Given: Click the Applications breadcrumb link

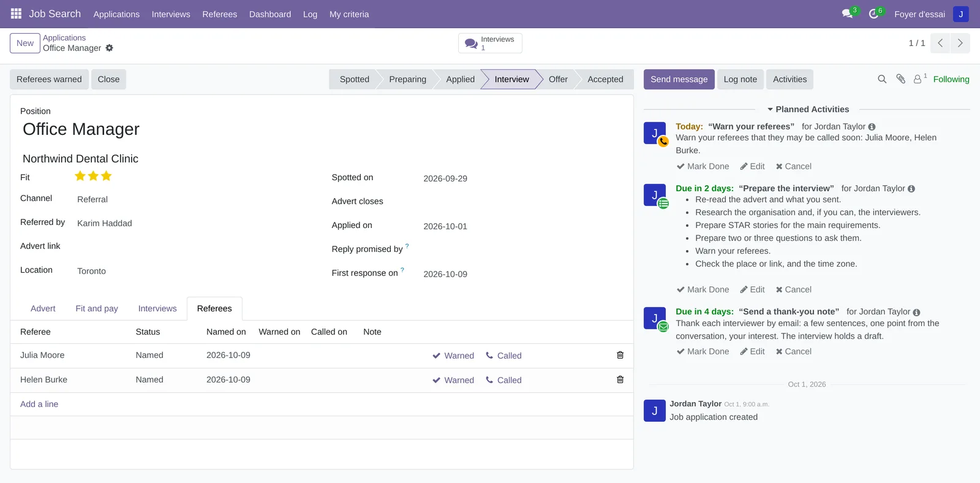Looking at the screenshot, I should coord(64,38).
